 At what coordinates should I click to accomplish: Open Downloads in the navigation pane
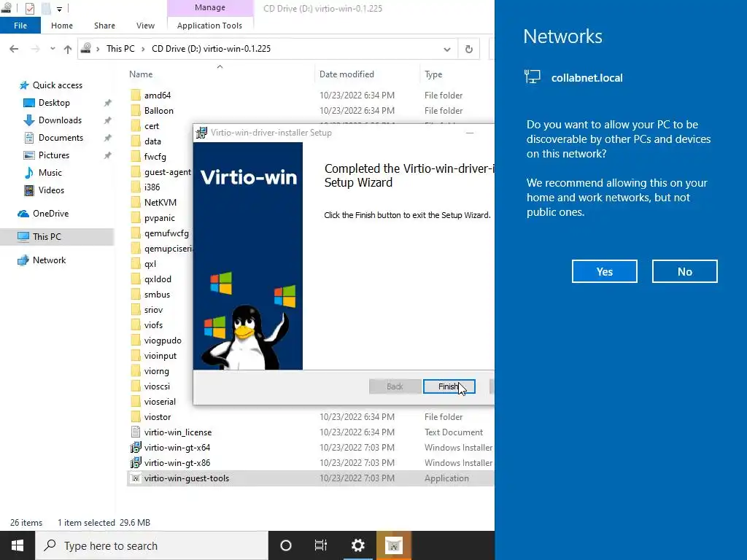point(60,120)
